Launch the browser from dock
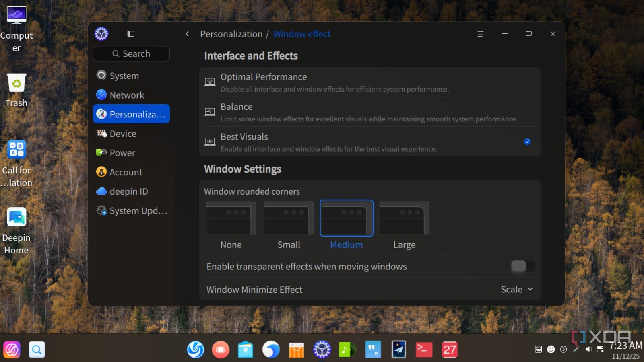This screenshot has height=362, width=644. (271, 350)
